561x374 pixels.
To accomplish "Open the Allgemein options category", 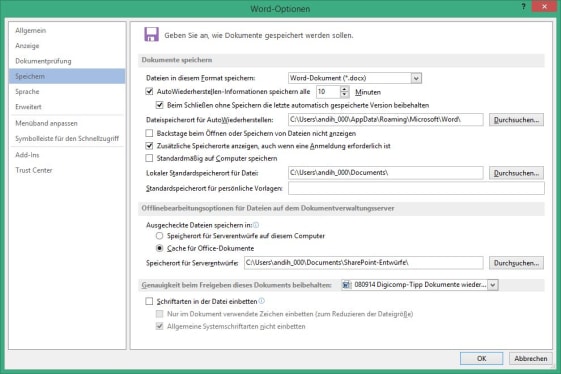I will click(67, 30).
